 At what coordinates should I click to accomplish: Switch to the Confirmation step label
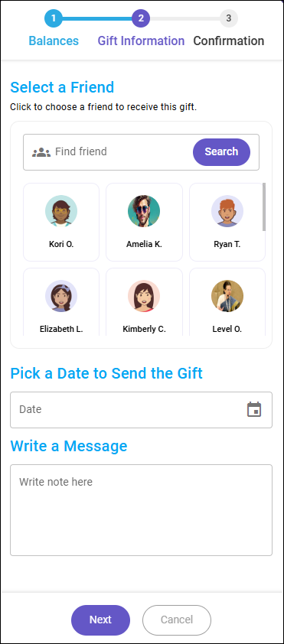[229, 41]
